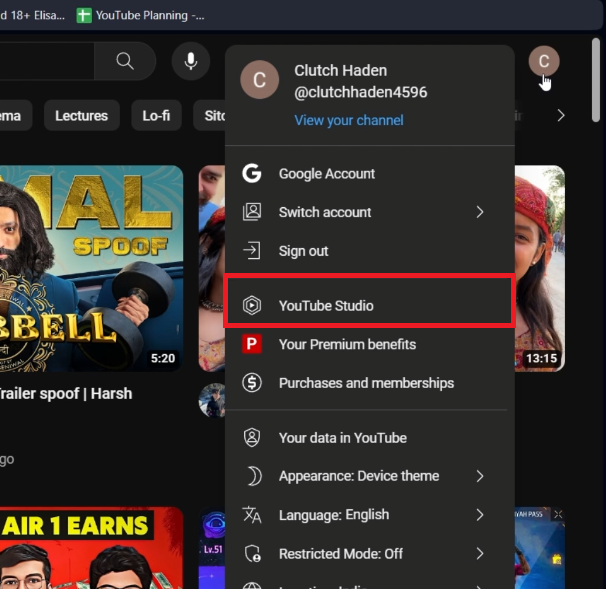
Task: Switch to YouTube Planning browser tab
Action: pos(141,15)
